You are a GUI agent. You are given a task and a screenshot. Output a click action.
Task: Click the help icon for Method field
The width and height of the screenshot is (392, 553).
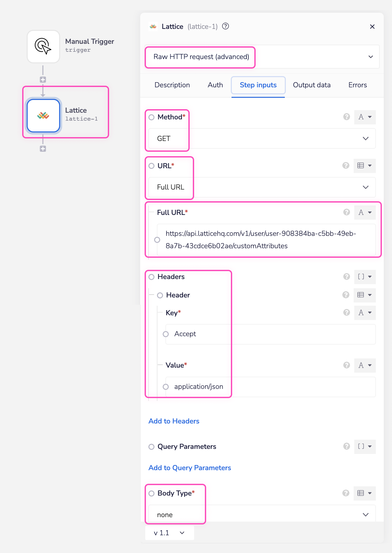point(346,117)
